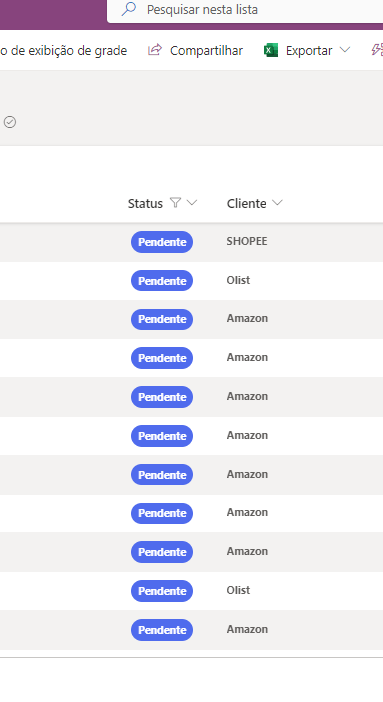Exit grid view via 'exibição de grade'

[63, 51]
